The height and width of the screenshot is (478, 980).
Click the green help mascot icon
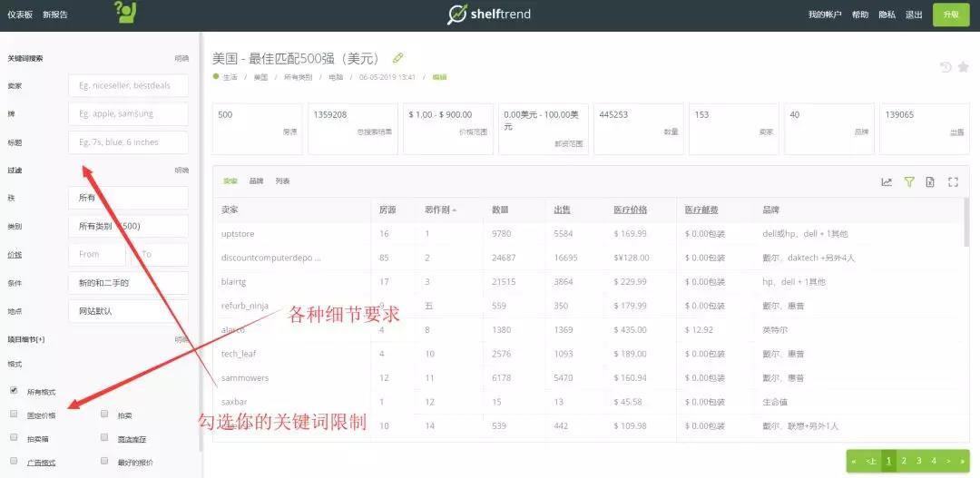coord(125,13)
